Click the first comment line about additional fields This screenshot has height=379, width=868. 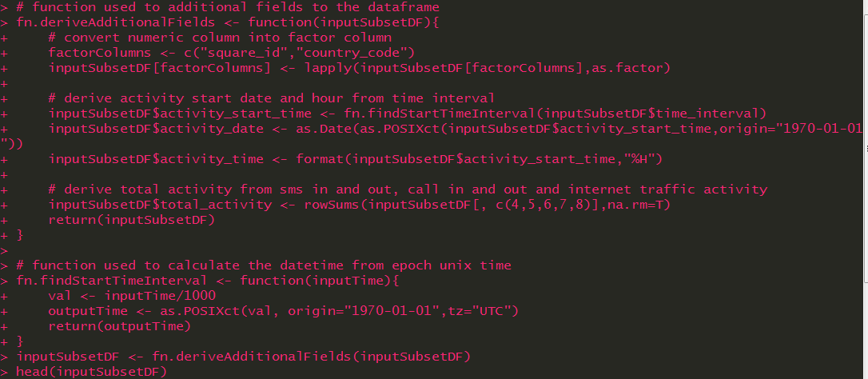pyautogui.click(x=228, y=8)
